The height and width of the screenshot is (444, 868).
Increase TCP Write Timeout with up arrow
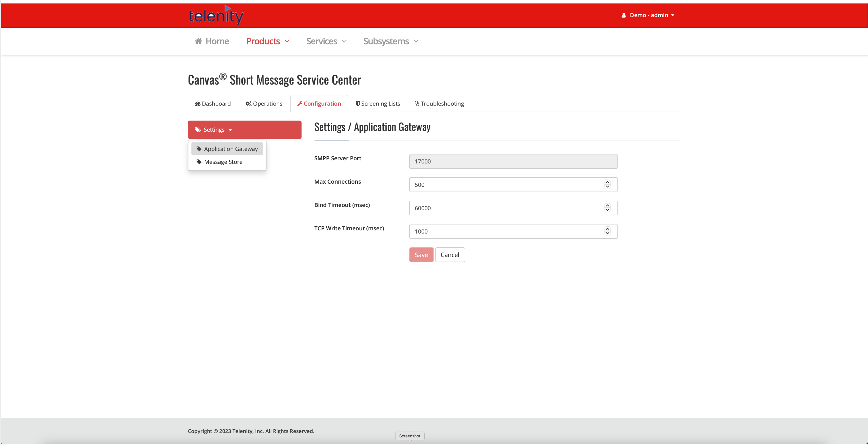(x=607, y=229)
